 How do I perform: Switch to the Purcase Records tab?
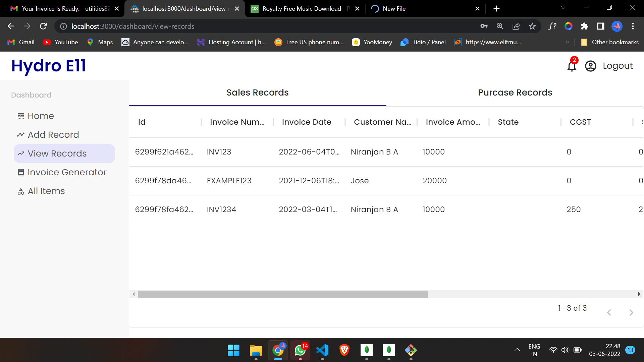(x=515, y=93)
